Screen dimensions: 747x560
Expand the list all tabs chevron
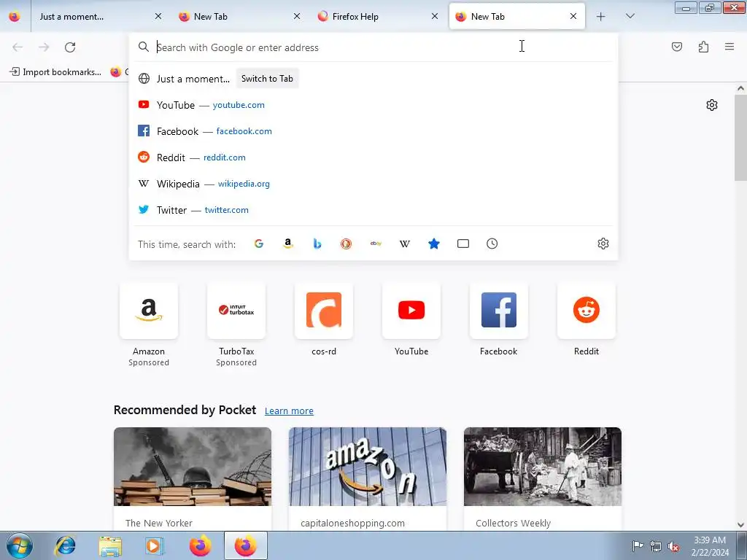click(630, 17)
